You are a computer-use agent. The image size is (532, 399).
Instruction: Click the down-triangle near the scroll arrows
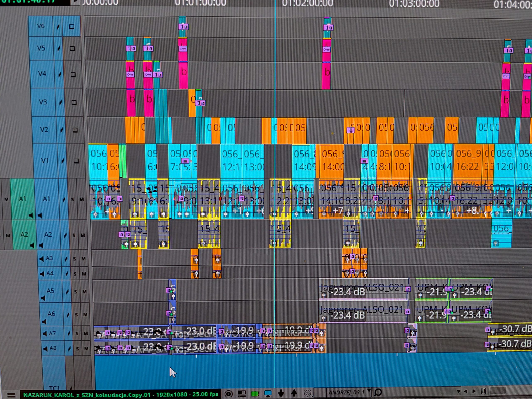[458, 391]
